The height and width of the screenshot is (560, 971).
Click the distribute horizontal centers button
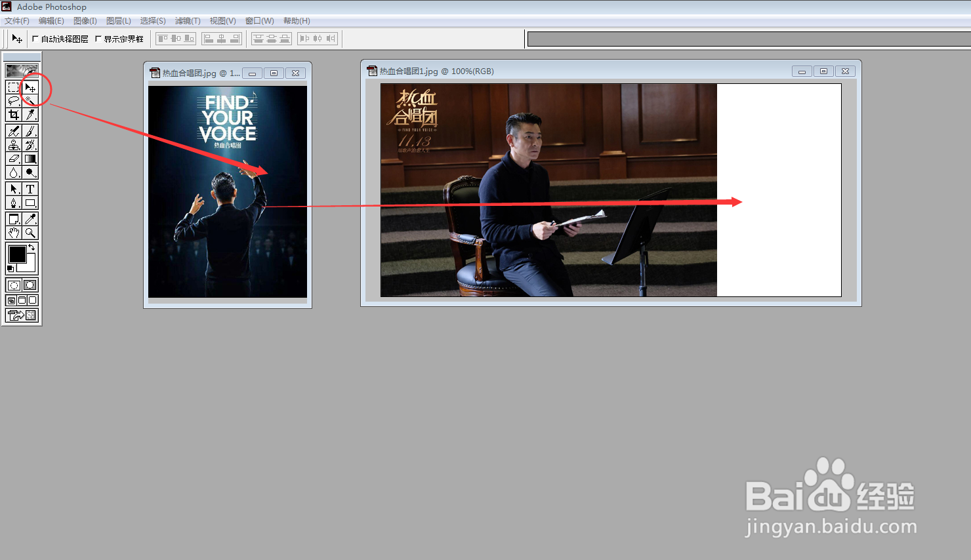click(318, 39)
